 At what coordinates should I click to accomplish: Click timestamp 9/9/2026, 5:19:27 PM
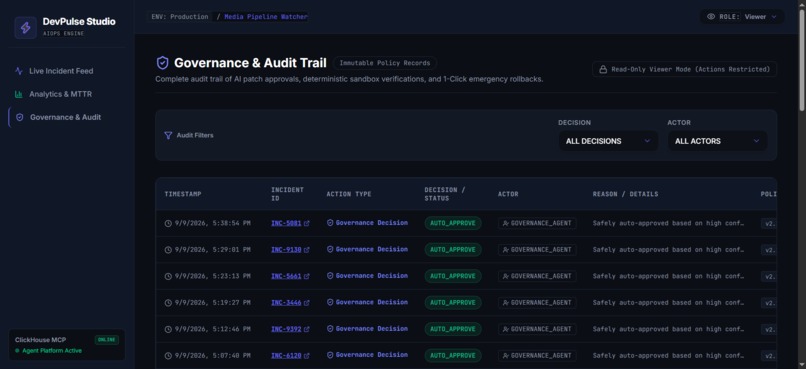(212, 303)
